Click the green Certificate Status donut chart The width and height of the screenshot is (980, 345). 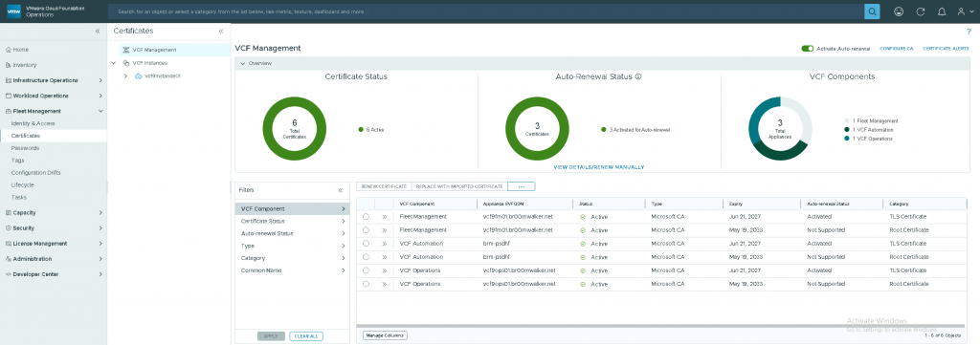click(x=295, y=128)
